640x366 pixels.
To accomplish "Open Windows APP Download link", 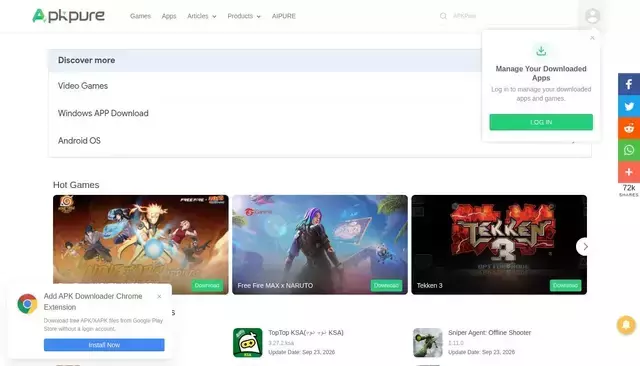I will point(103,113).
